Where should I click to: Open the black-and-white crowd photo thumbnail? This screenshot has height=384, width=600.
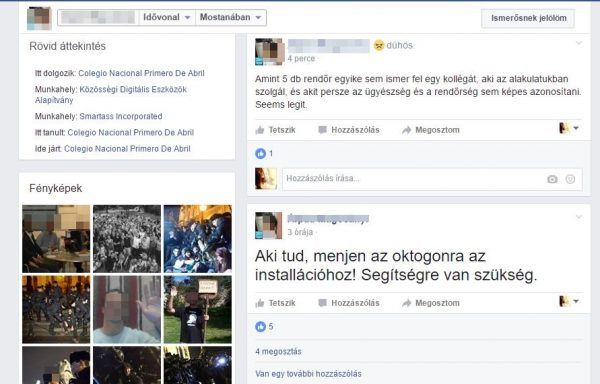coord(127,239)
